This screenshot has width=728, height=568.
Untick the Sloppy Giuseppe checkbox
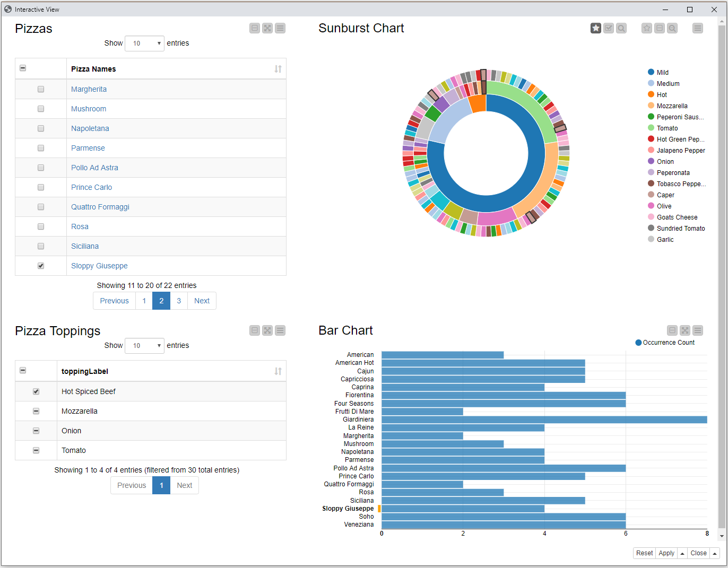point(41,266)
